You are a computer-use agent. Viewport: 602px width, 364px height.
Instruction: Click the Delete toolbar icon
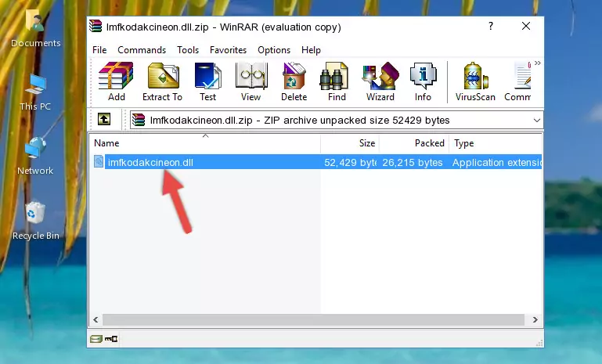294,81
